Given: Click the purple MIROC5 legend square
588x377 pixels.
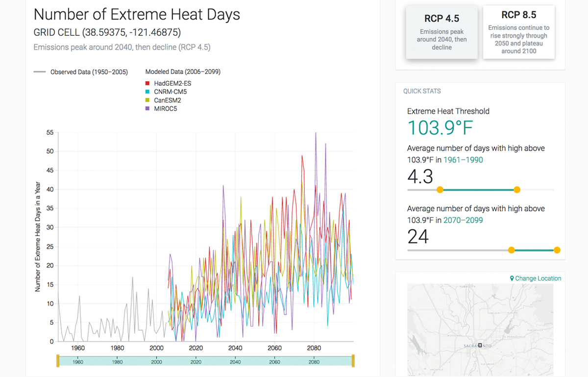Looking at the screenshot, I should pyautogui.click(x=147, y=109).
